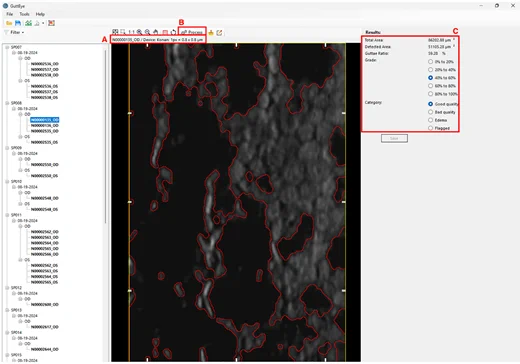520x364 pixels.
Task: Select grade 40% to 60%
Action: pos(430,78)
